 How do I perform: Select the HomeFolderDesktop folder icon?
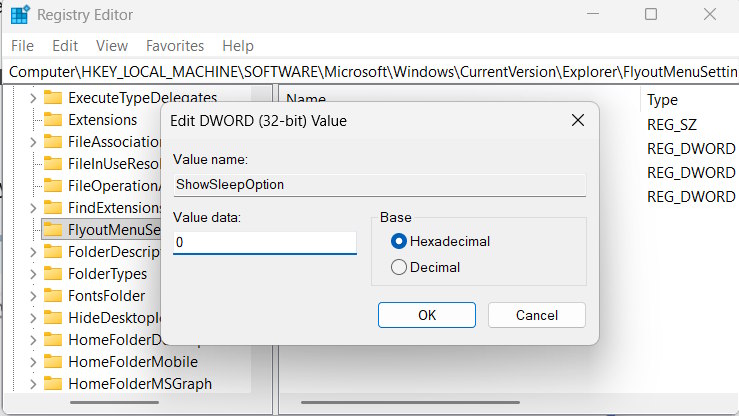tap(53, 340)
